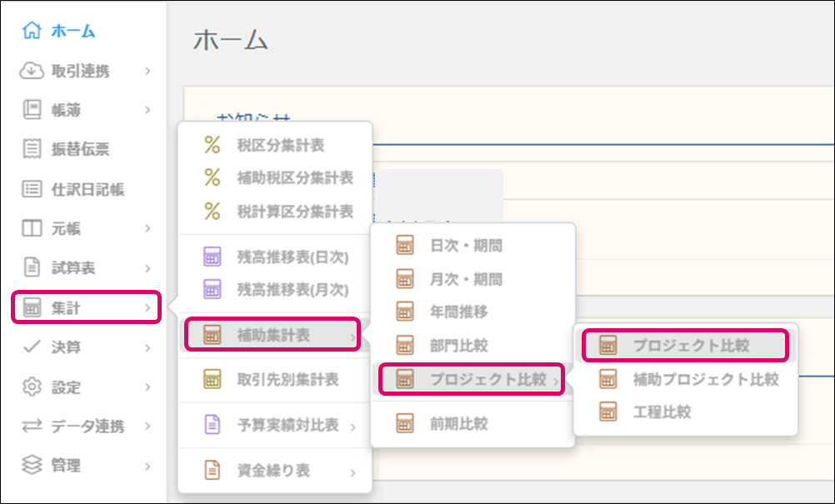Click the receipt icon for 振替伝票
The width and height of the screenshot is (835, 504).
pos(32,150)
